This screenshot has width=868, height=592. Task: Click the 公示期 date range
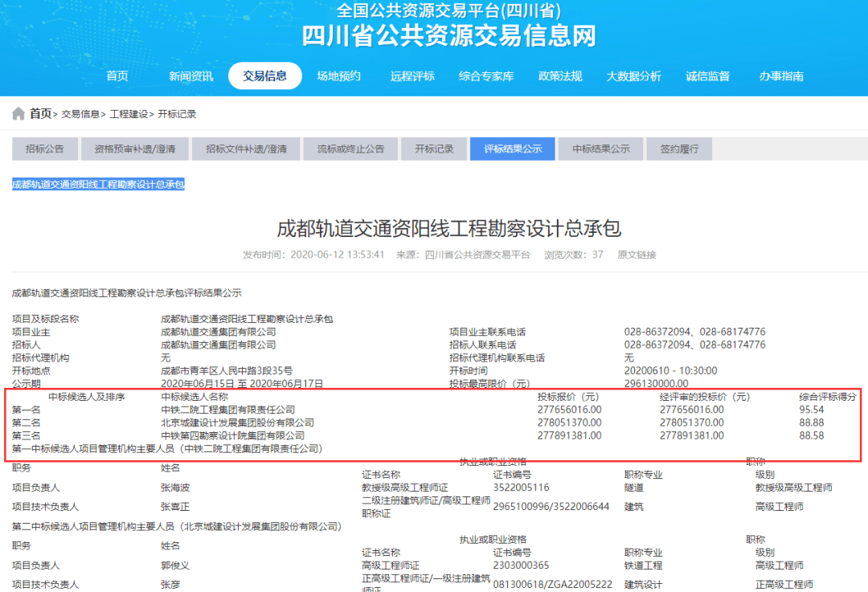tap(242, 383)
